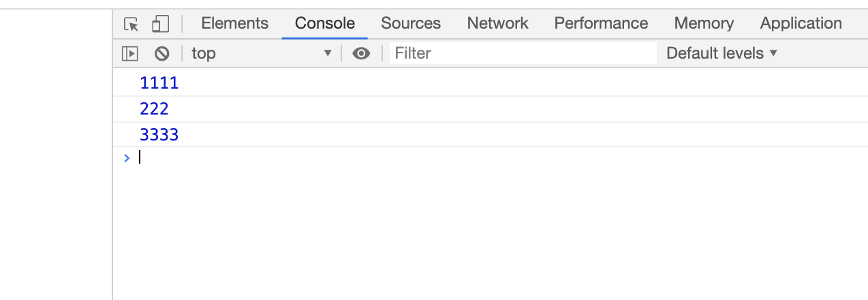Clear the console with the ban icon
868x300 pixels.
pyautogui.click(x=161, y=53)
